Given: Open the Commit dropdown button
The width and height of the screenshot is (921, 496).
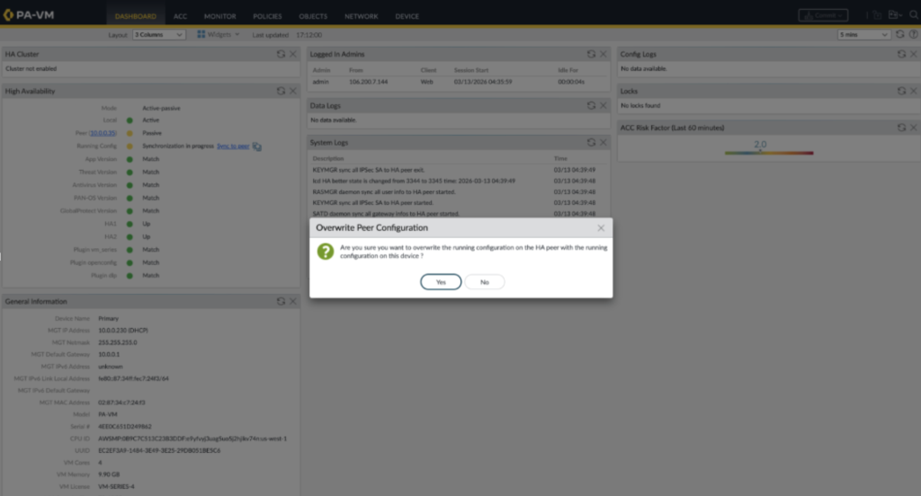Looking at the screenshot, I should point(823,16).
